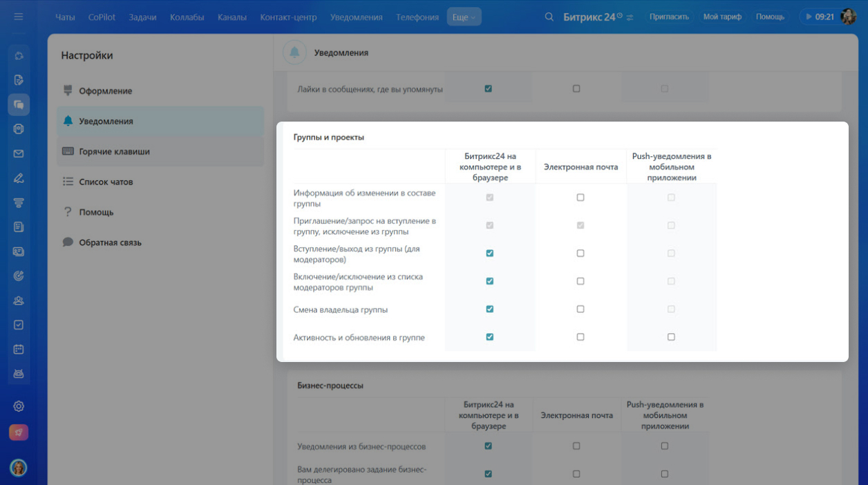Screen dimensions: 868x485
Task: Open the search magnifier icon in header
Action: click(x=549, y=17)
